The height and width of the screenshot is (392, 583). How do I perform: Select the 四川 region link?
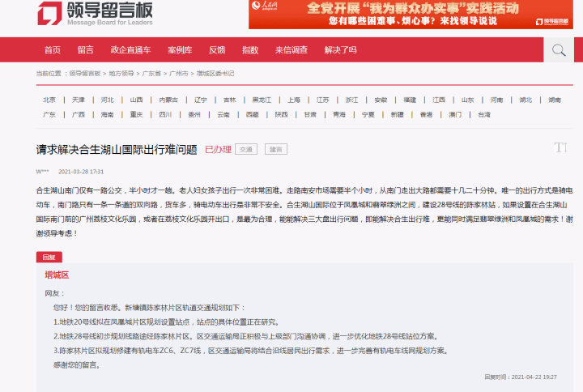165,115
